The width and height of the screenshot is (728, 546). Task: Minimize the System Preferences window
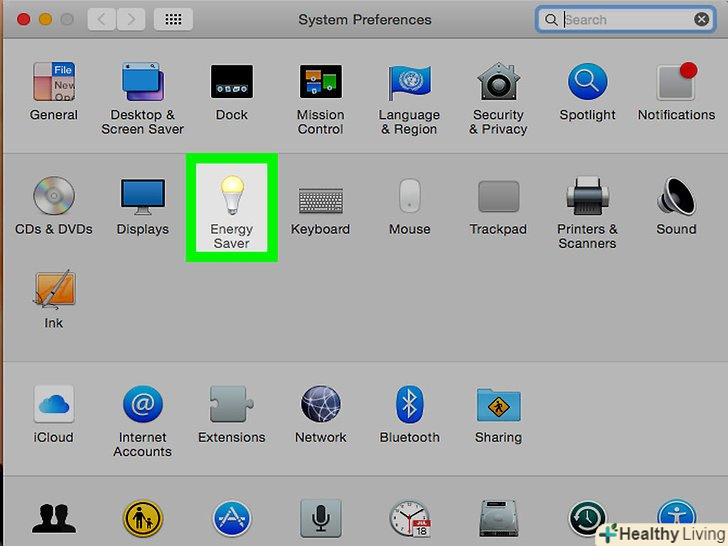(45, 20)
